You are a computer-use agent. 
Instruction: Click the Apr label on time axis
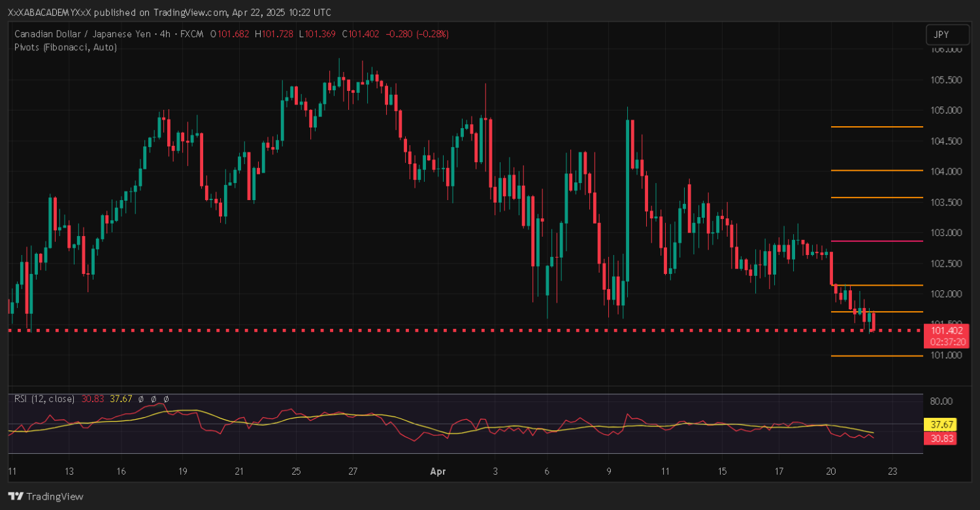click(x=438, y=471)
